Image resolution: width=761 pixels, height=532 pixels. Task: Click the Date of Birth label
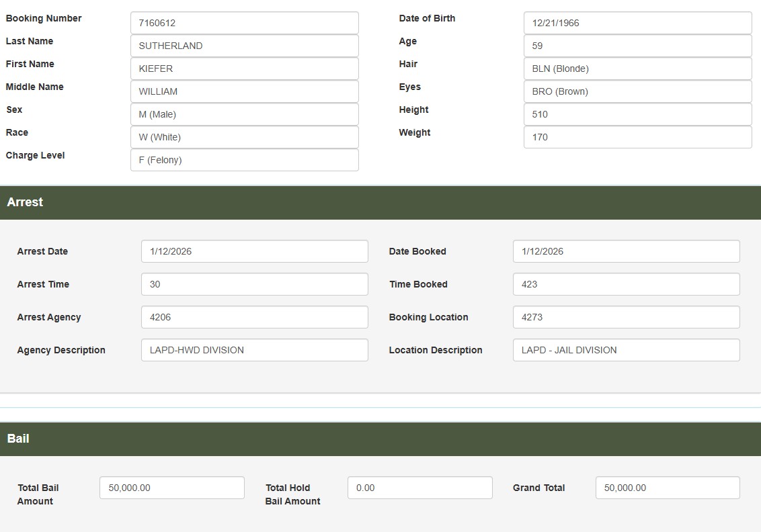pos(427,18)
